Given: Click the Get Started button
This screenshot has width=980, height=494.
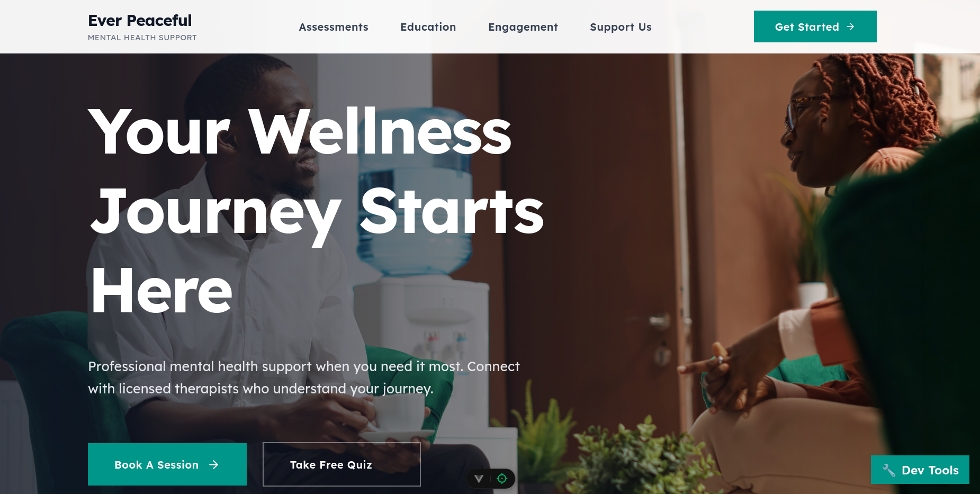Looking at the screenshot, I should [815, 26].
